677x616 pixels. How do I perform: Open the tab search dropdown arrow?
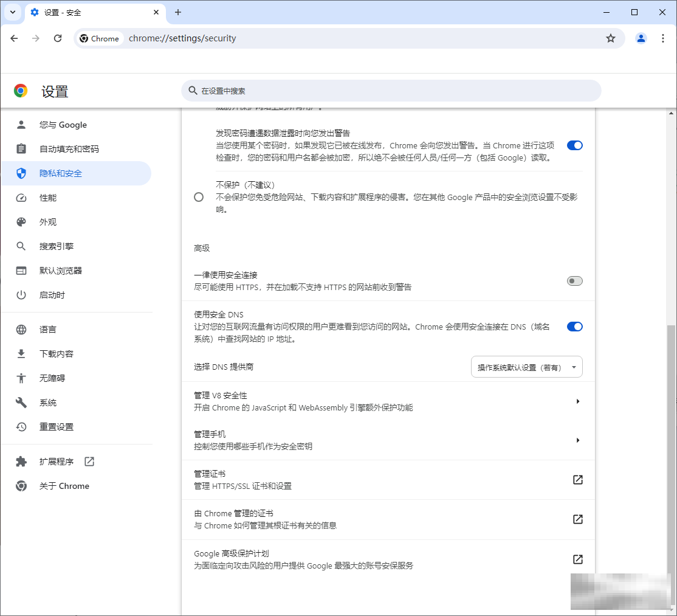13,12
